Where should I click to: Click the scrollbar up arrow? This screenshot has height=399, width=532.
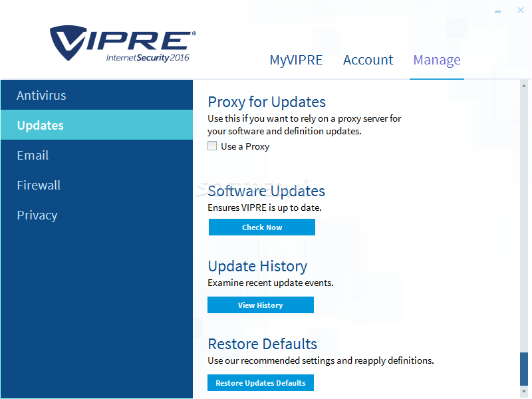tap(524, 86)
